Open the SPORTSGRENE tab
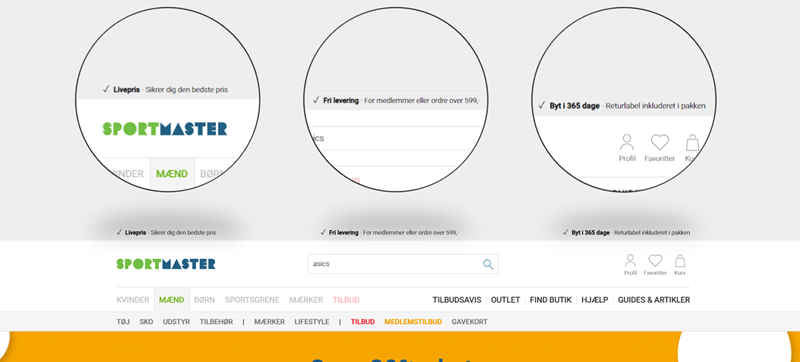 pyautogui.click(x=252, y=300)
